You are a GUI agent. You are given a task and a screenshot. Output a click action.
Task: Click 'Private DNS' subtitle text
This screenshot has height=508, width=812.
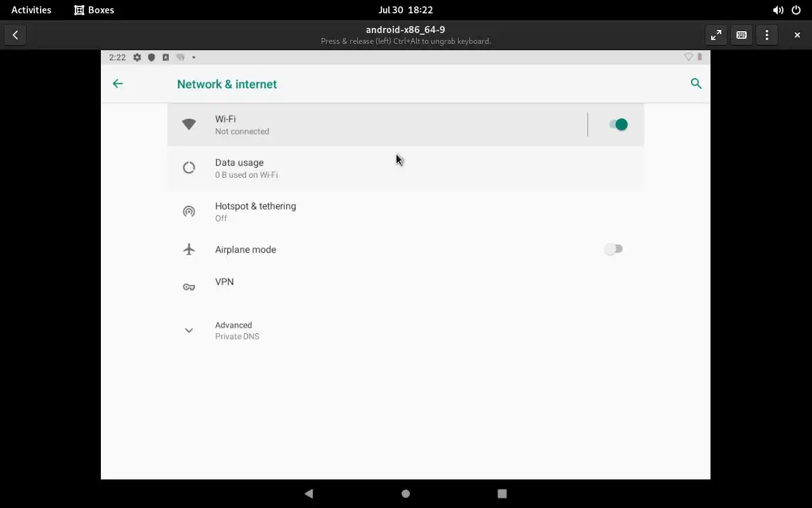click(237, 337)
